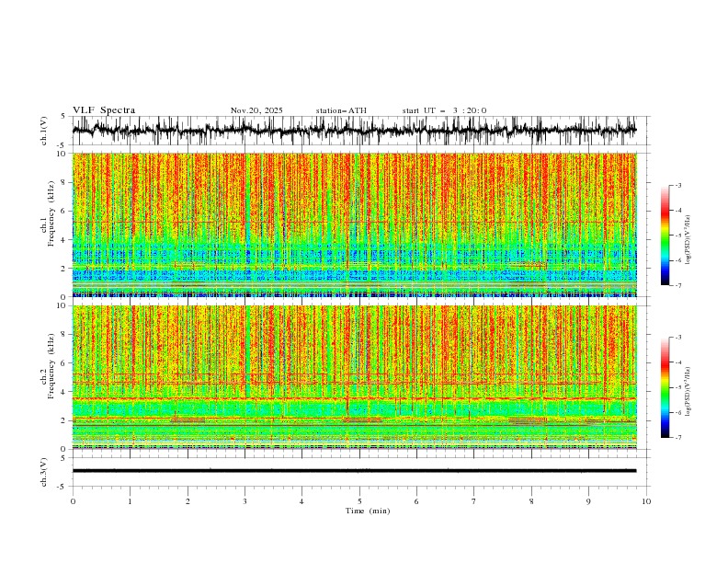Click the "station=ATH" label
Image resolution: width=728 pixels, height=563 pixels.
coord(341,110)
